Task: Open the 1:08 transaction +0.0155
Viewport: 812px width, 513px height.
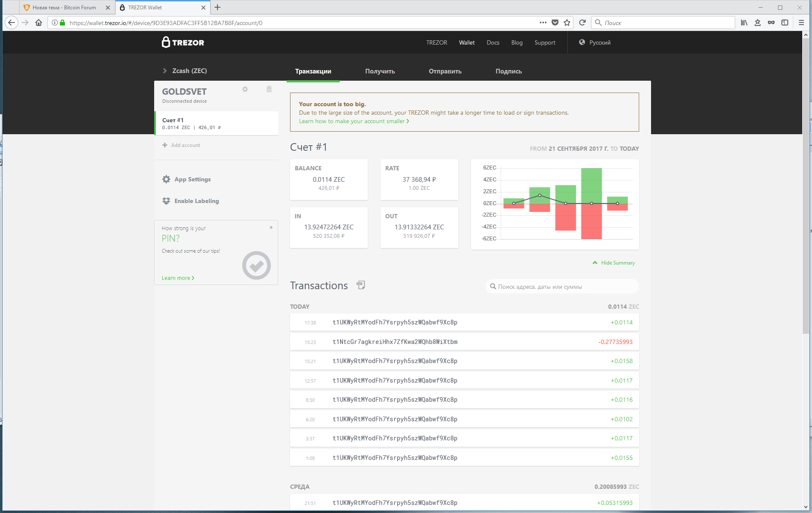Action: click(464, 458)
